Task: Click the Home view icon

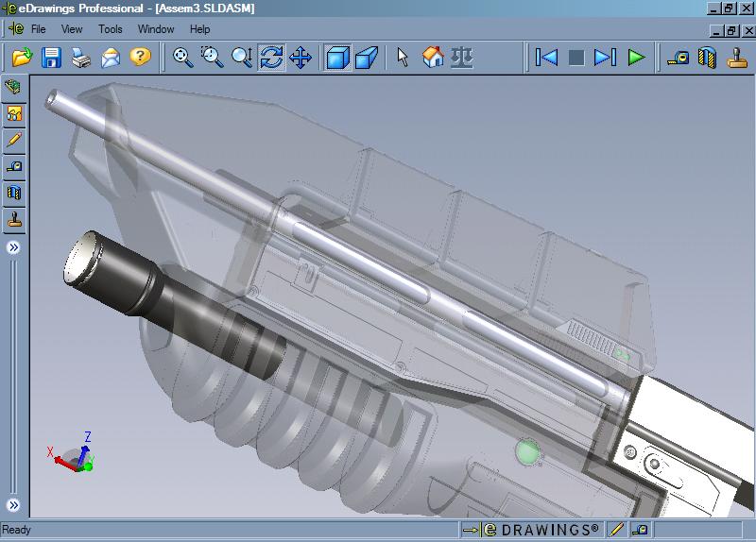Action: pos(433,58)
